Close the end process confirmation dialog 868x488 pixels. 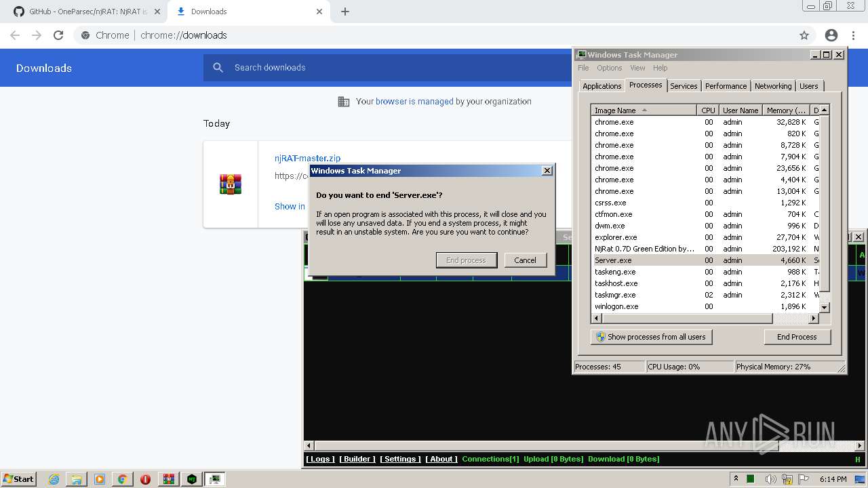[547, 171]
